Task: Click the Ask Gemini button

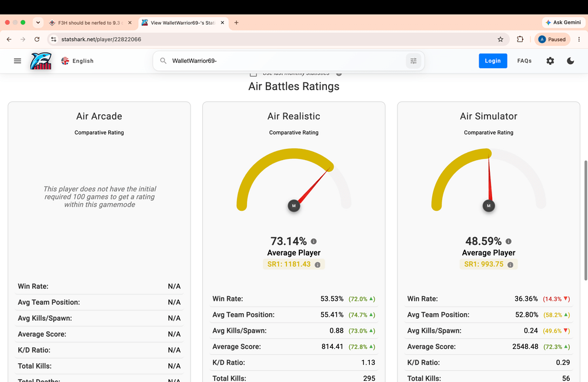Action: tap(563, 22)
